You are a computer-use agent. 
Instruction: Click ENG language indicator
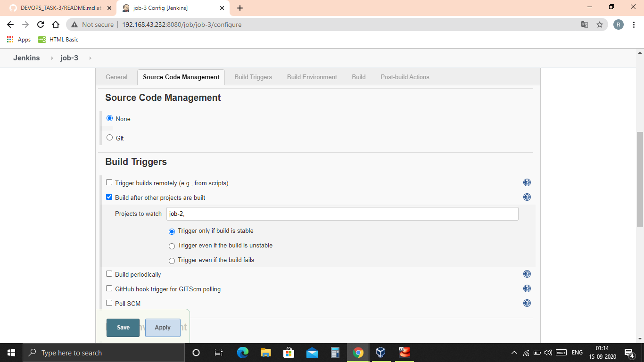(577, 353)
